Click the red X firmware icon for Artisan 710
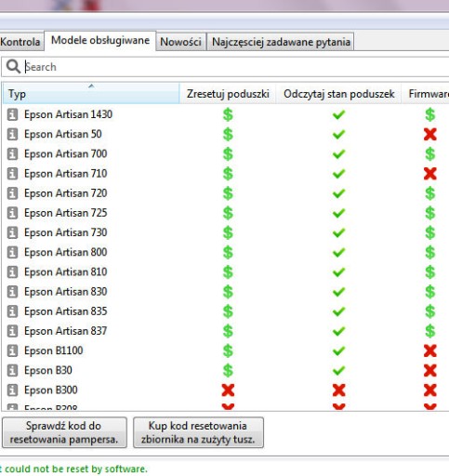Screen dimensions: 449x476 coord(430,174)
